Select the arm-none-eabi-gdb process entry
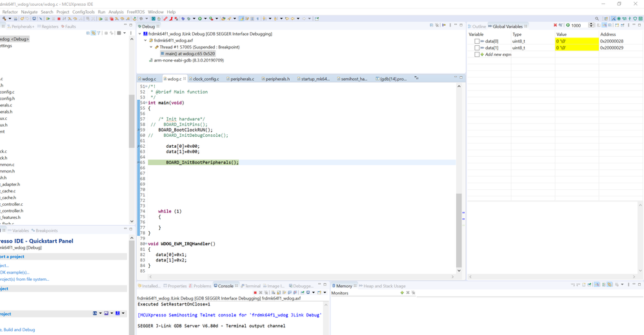Screen dimensions: 644x335 click(x=186, y=60)
